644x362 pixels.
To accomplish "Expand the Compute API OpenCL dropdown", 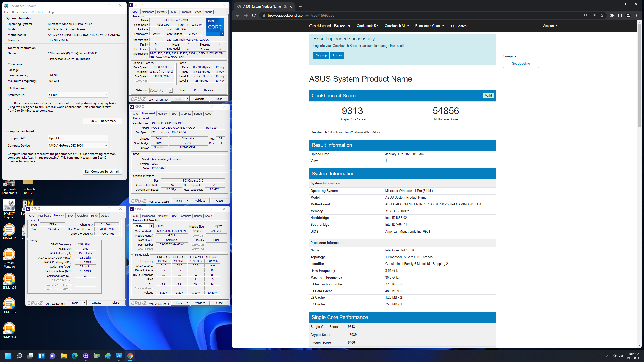I will click(78, 138).
